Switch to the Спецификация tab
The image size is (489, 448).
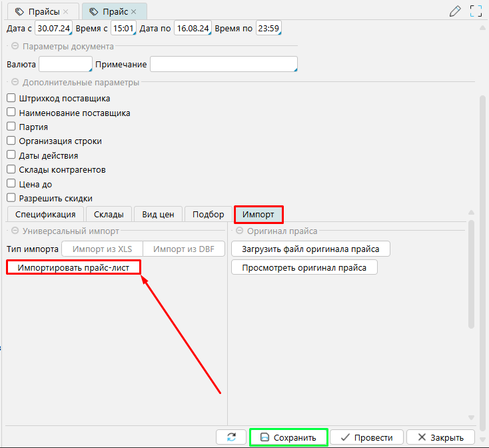(x=45, y=214)
